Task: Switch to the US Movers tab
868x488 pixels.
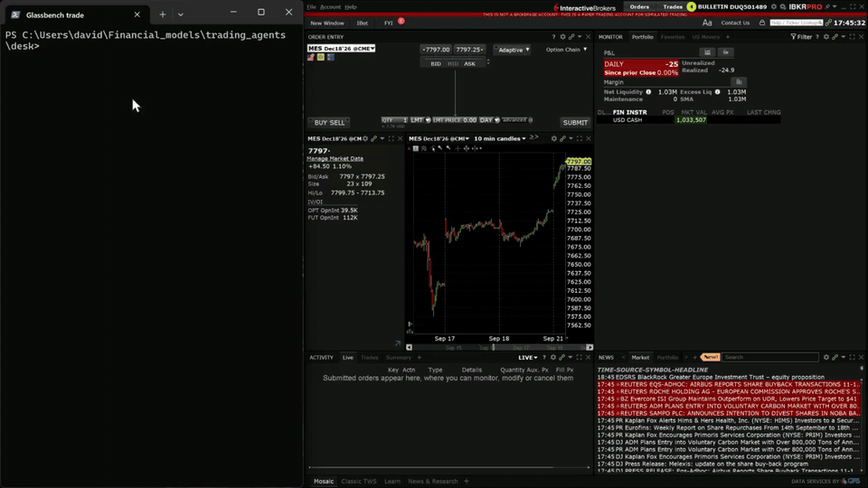Action: (x=706, y=37)
